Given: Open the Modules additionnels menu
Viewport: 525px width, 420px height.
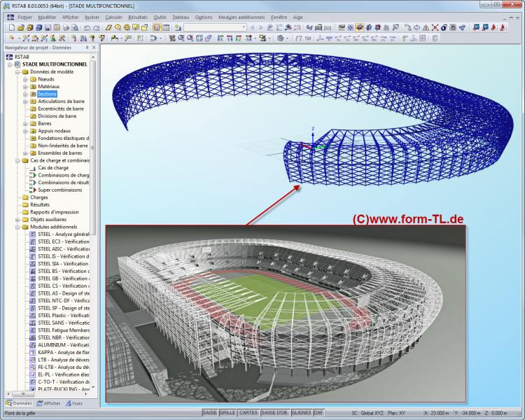Looking at the screenshot, I should 241,17.
